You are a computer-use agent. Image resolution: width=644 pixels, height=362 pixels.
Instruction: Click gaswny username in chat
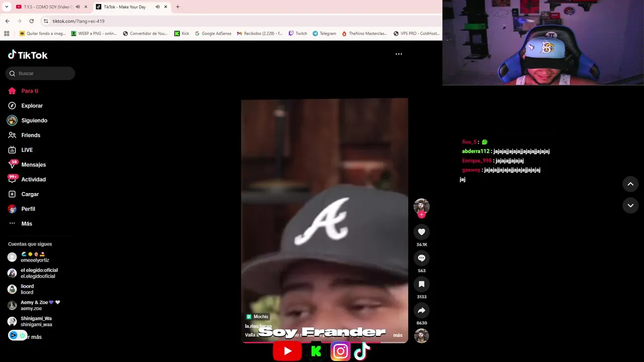pos(471,170)
